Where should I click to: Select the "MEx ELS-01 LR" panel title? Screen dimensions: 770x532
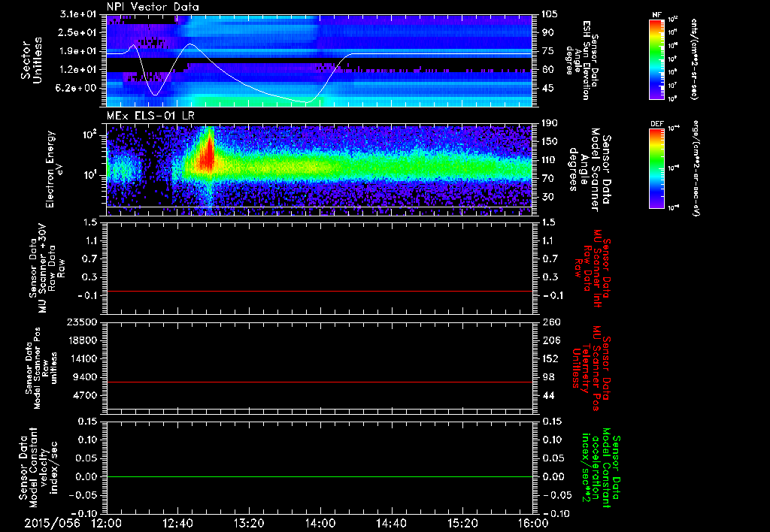coord(150,116)
